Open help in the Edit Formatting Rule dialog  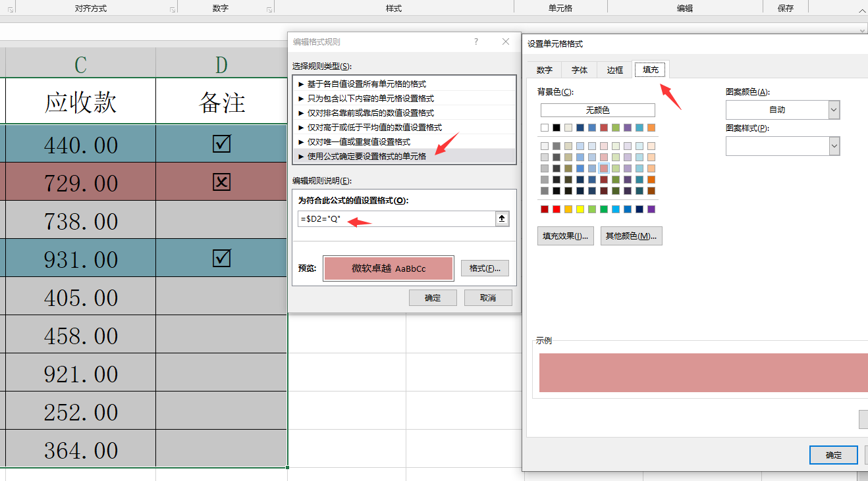pyautogui.click(x=476, y=41)
